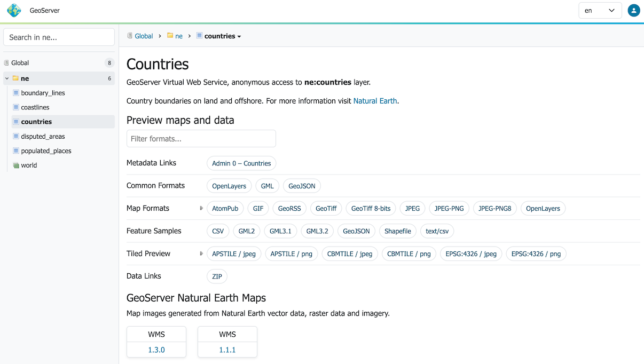Click the JPEG-PNG map format

pos(449,209)
